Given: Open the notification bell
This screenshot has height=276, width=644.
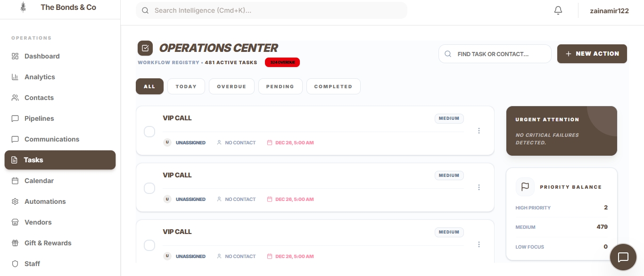Looking at the screenshot, I should (558, 10).
